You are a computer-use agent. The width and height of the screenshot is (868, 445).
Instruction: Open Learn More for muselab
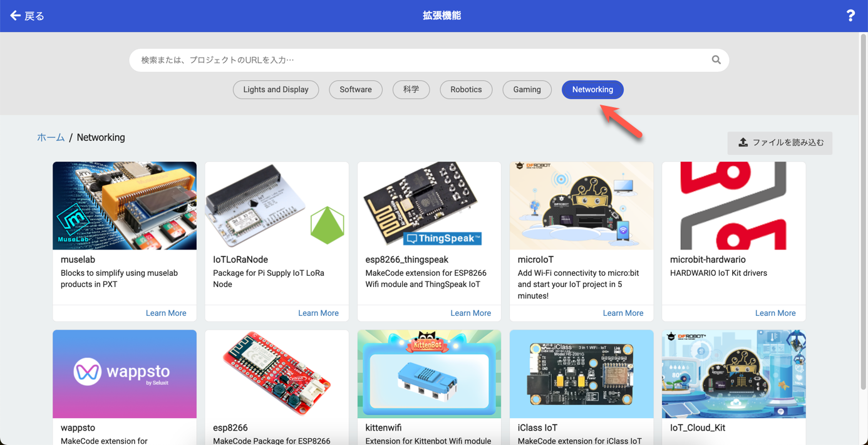(166, 313)
